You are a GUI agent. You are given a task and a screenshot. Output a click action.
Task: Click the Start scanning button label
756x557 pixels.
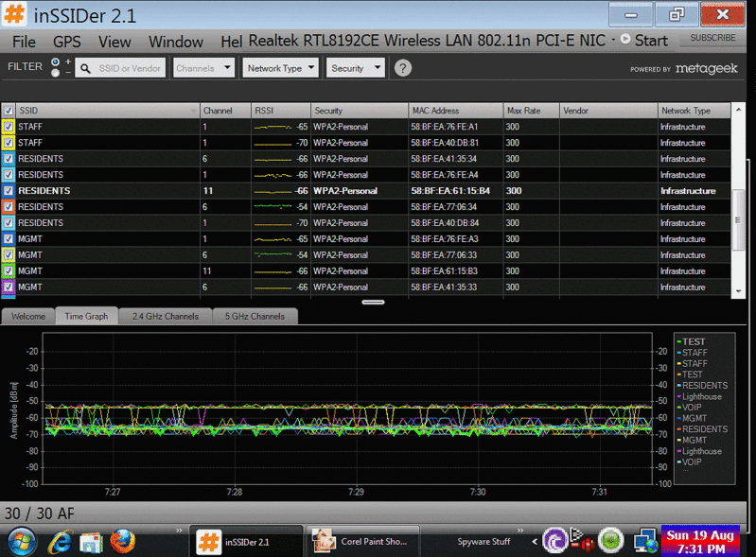pos(651,41)
